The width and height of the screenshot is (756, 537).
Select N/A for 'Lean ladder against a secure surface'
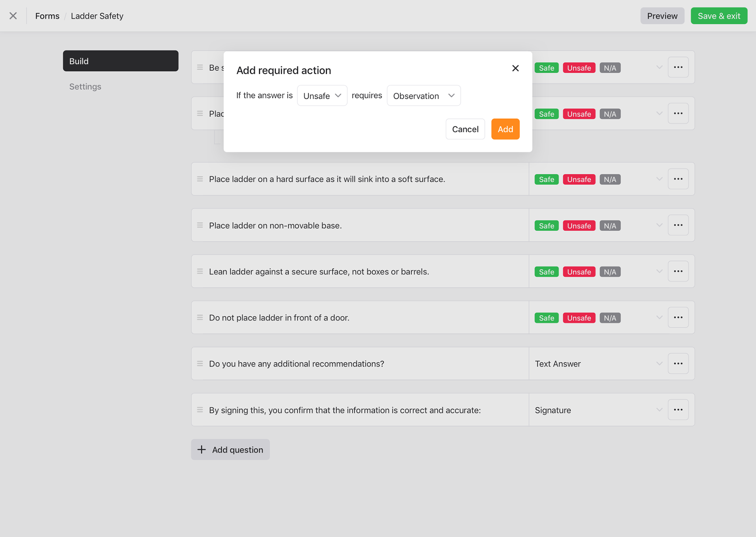point(610,271)
